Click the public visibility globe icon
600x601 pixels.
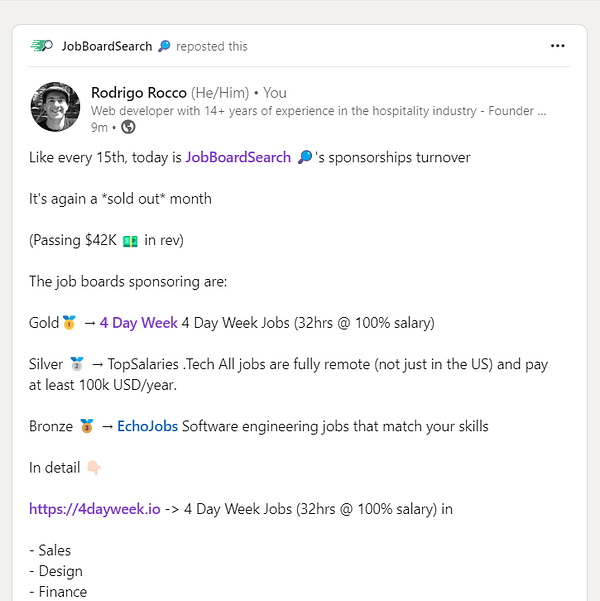point(128,128)
